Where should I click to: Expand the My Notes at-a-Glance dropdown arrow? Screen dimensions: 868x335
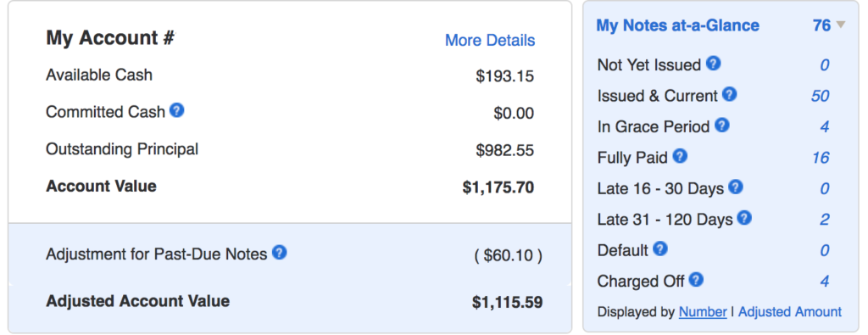click(x=841, y=25)
